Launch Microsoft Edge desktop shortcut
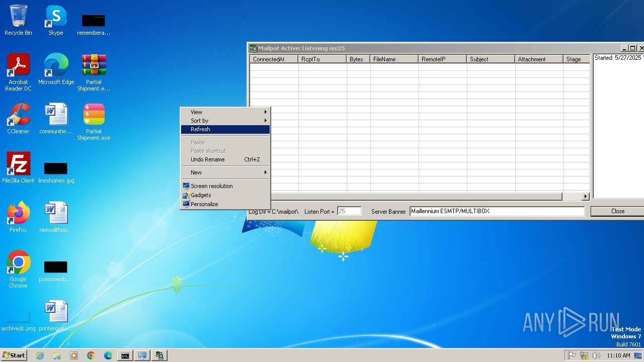 tap(56, 69)
